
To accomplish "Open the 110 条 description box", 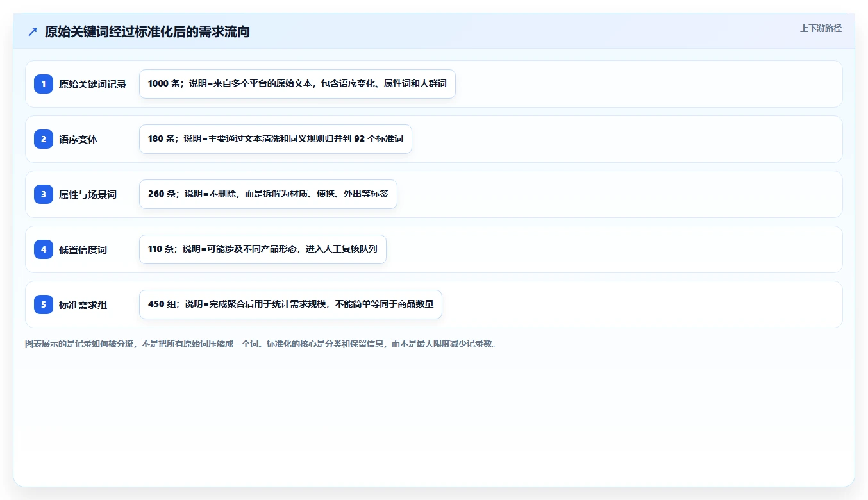I will [x=263, y=249].
